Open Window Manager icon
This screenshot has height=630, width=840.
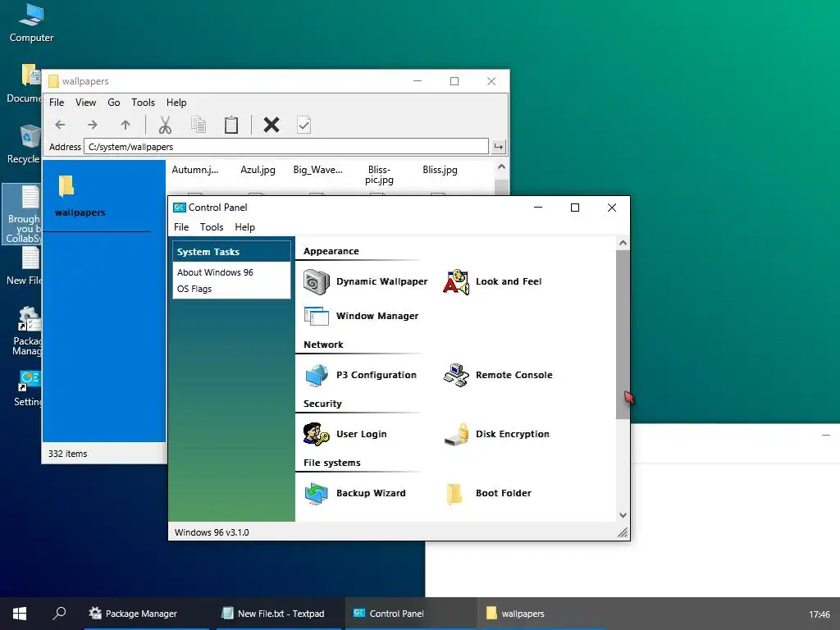(316, 316)
